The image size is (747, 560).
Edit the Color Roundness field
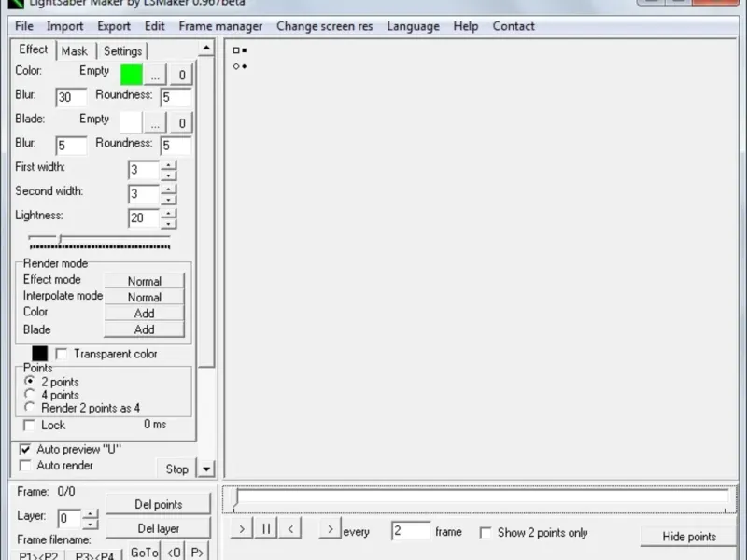click(x=176, y=97)
